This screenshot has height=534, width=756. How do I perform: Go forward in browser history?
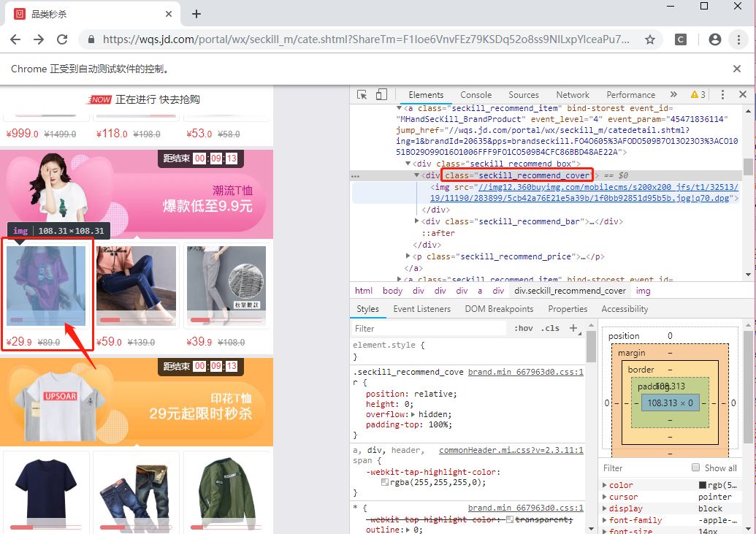click(x=39, y=39)
